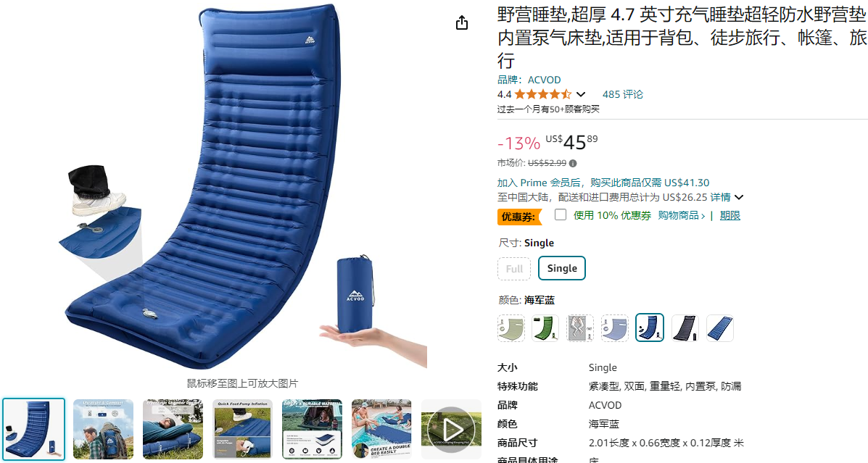View the backpack hiker thumbnail image
The width and height of the screenshot is (868, 463).
(x=104, y=429)
